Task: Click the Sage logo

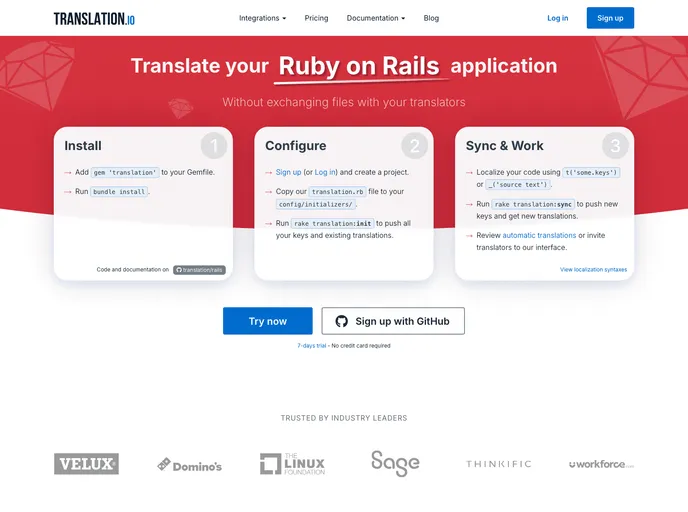Action: [x=395, y=463]
